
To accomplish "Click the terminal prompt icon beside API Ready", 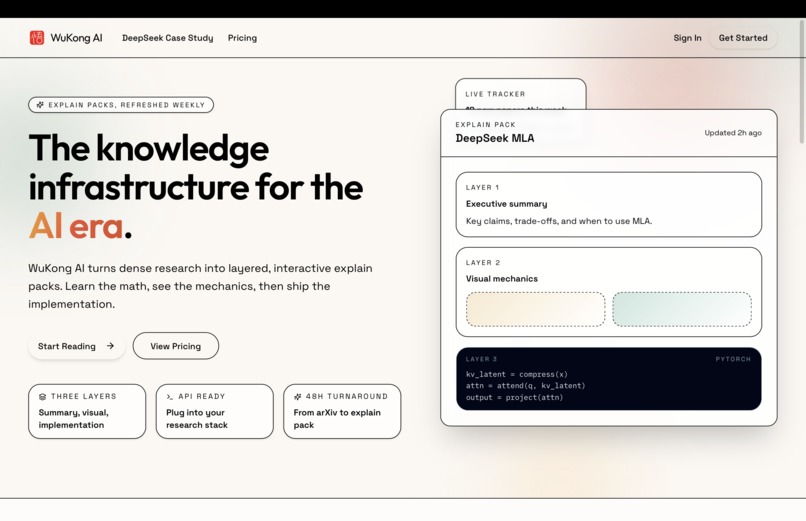I will coord(170,397).
